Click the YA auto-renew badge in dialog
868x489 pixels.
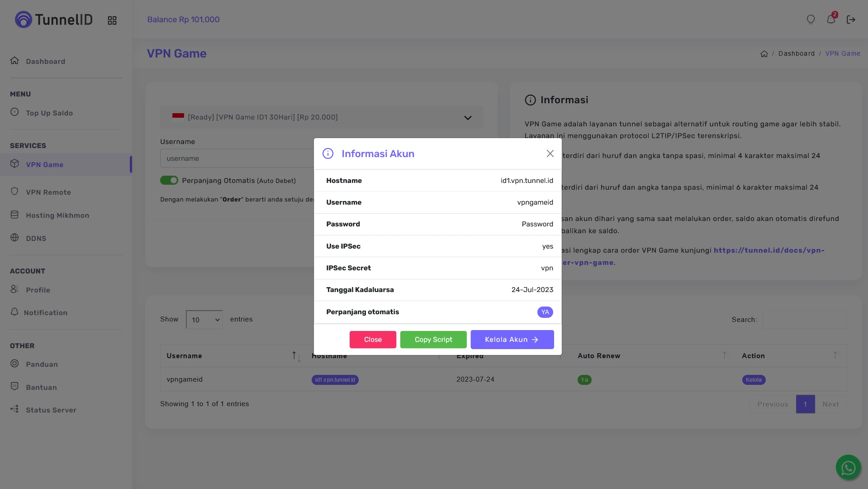(x=545, y=312)
